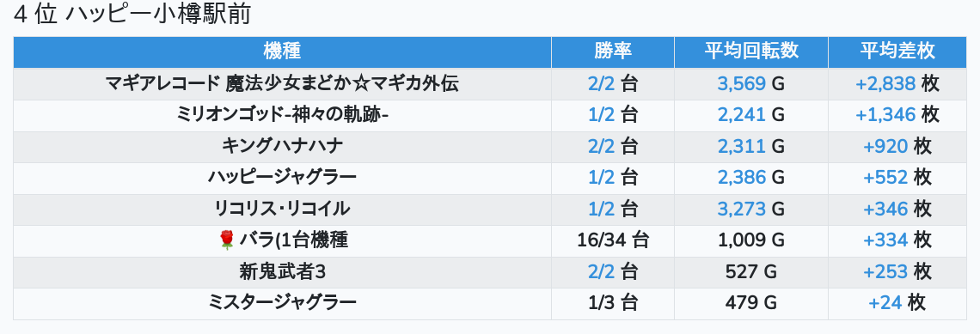
Task: Open the 2/2 win rate link for マギアレコード
Action: [601, 83]
